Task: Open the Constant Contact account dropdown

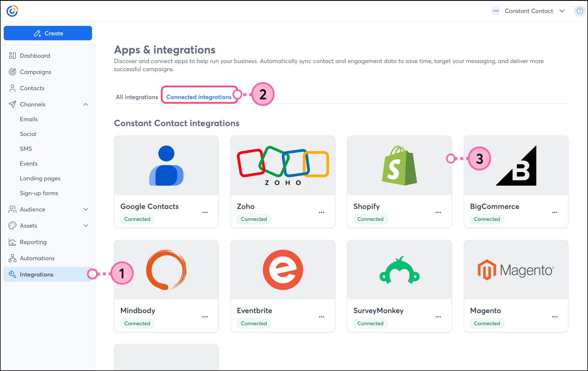Action: tap(562, 11)
